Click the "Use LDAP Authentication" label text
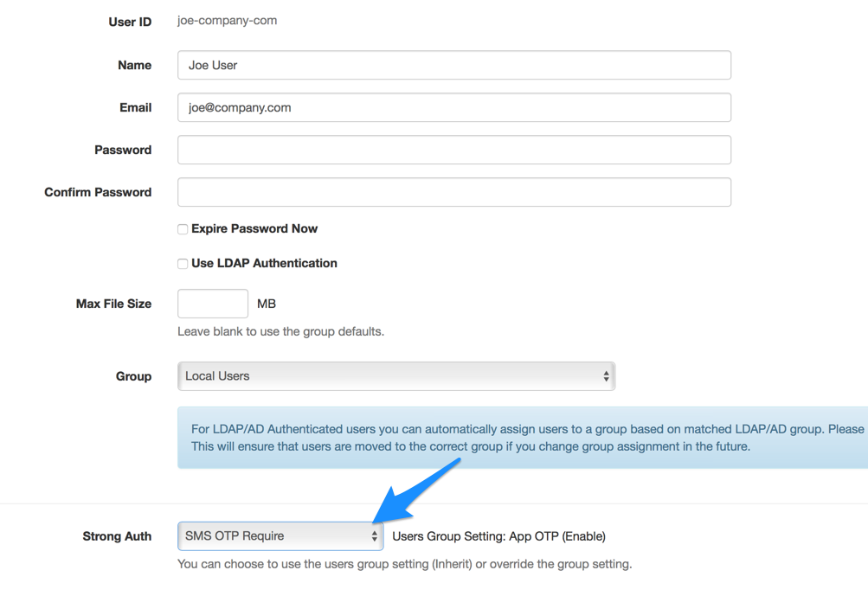 (264, 264)
